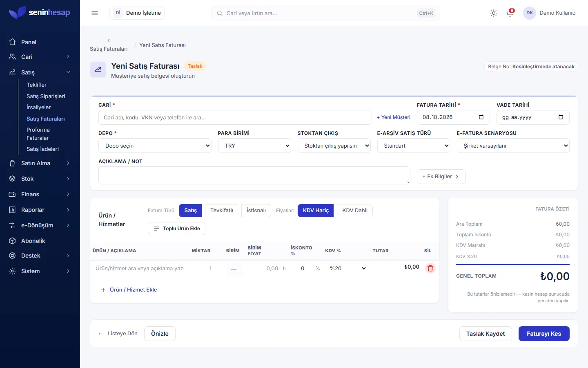Select the Tevkifatlı invoice type
The height and width of the screenshot is (368, 588).
222,210
